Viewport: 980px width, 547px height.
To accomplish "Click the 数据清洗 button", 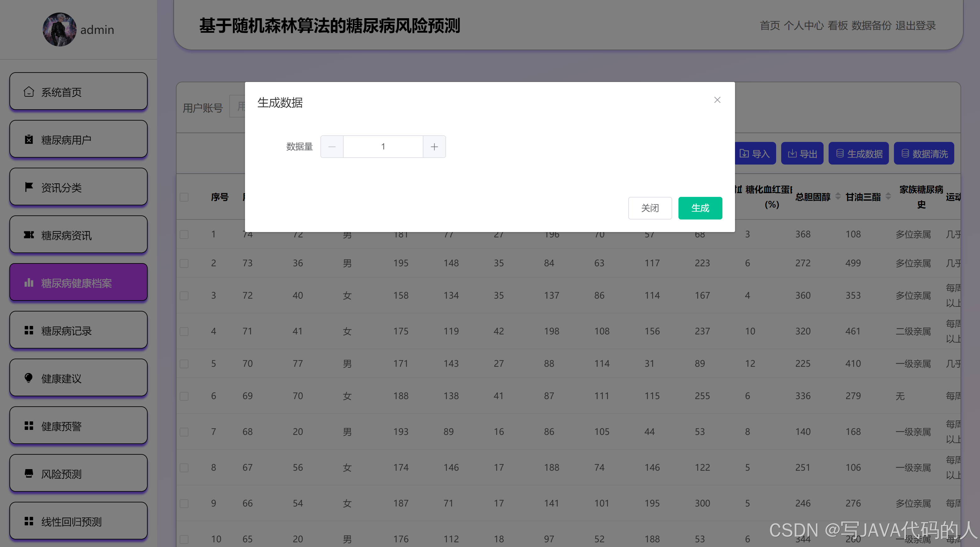I will click(924, 153).
